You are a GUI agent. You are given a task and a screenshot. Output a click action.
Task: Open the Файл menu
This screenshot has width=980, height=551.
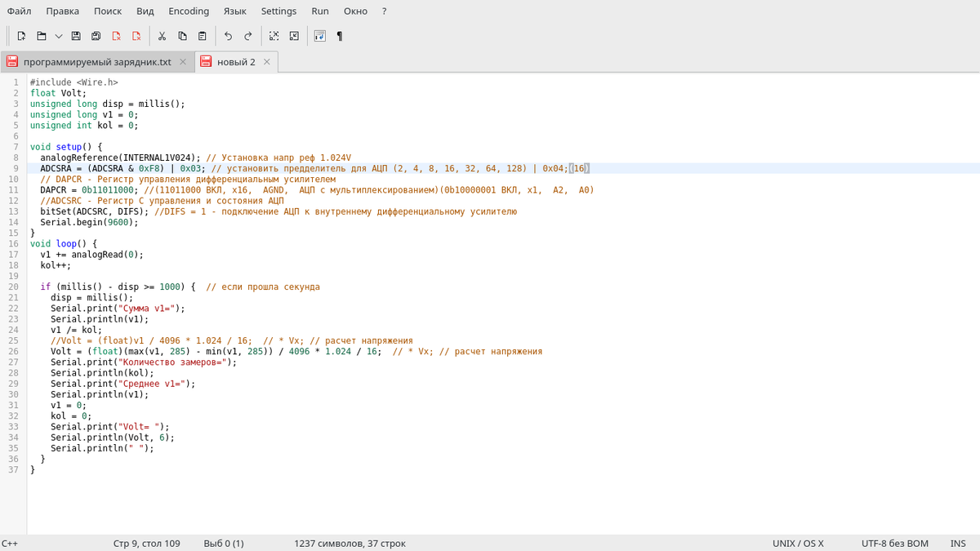(19, 11)
